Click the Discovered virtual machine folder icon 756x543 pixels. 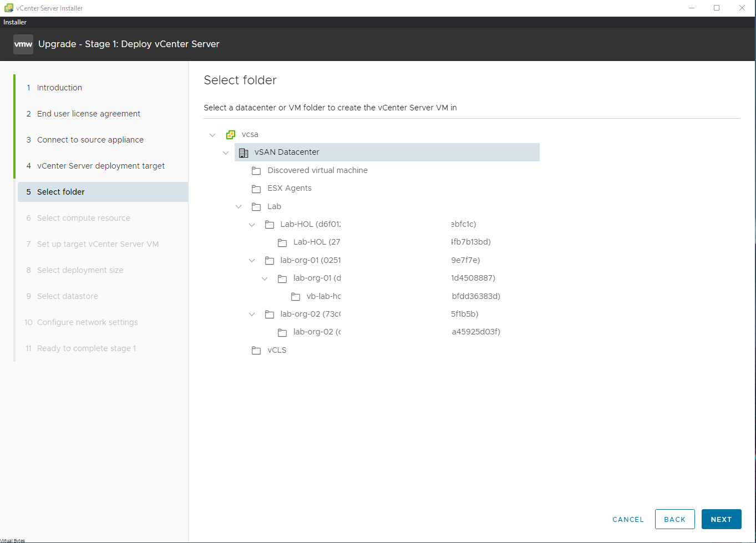pyautogui.click(x=256, y=170)
